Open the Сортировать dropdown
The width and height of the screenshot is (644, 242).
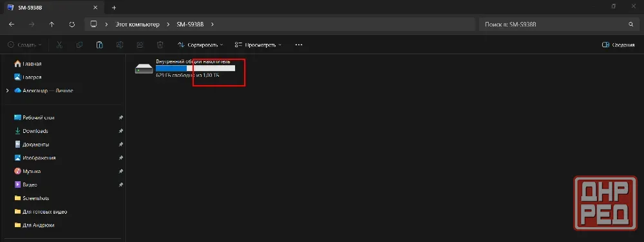200,45
